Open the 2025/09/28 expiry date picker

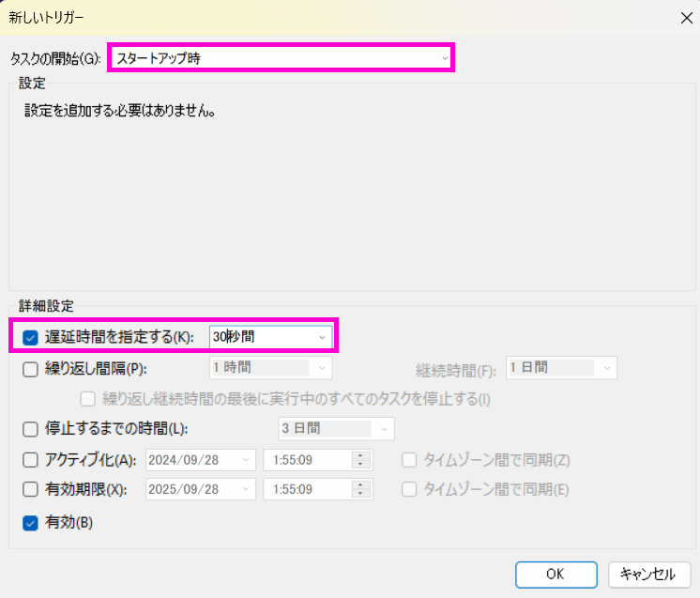coord(201,489)
